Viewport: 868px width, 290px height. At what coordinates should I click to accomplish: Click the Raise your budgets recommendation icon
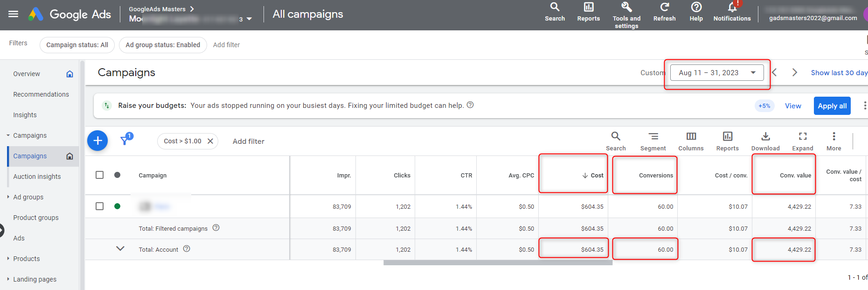pos(107,106)
